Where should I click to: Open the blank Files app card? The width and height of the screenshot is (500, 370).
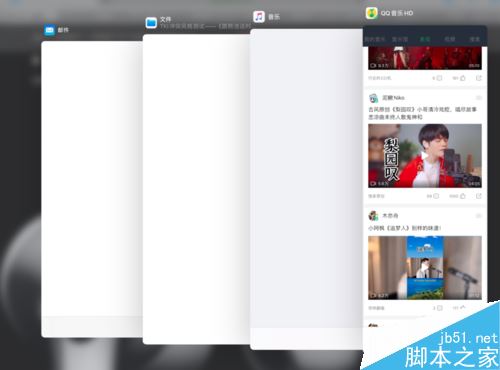[x=196, y=189]
